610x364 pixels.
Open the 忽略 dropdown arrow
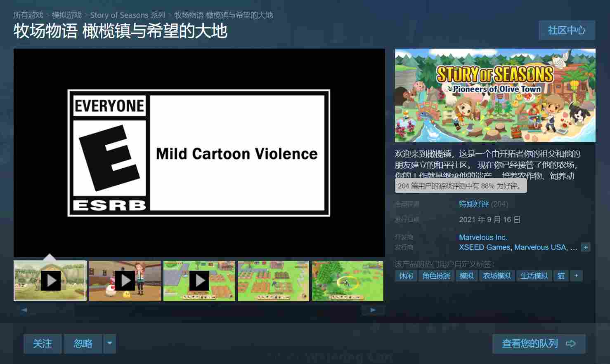pos(109,343)
